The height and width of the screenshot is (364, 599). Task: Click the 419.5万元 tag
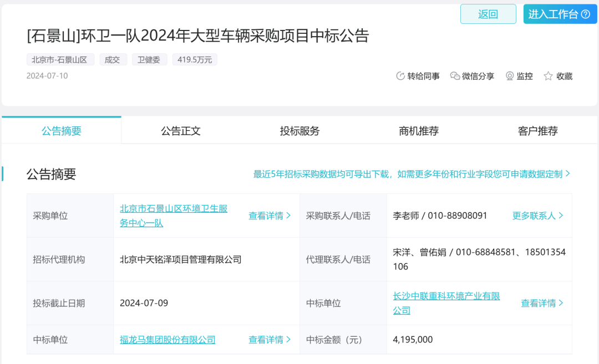195,59
